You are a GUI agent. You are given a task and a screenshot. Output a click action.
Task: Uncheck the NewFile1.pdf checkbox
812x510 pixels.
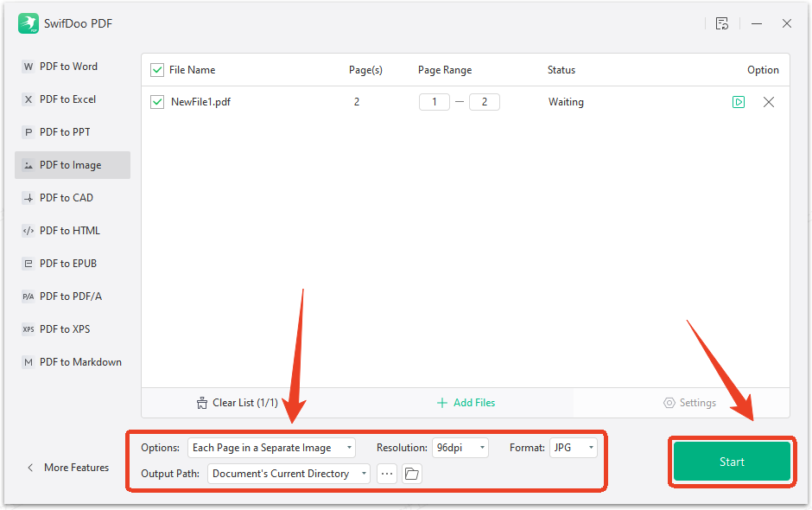[x=157, y=102]
